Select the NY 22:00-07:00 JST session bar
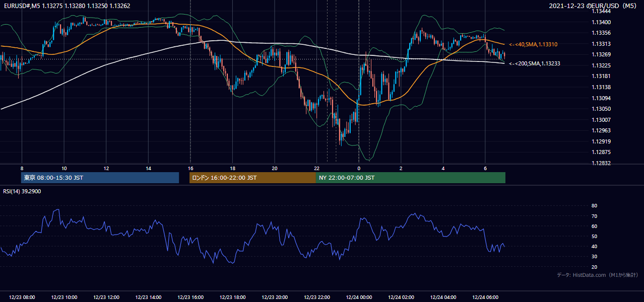The width and height of the screenshot is (644, 302). tap(411, 178)
